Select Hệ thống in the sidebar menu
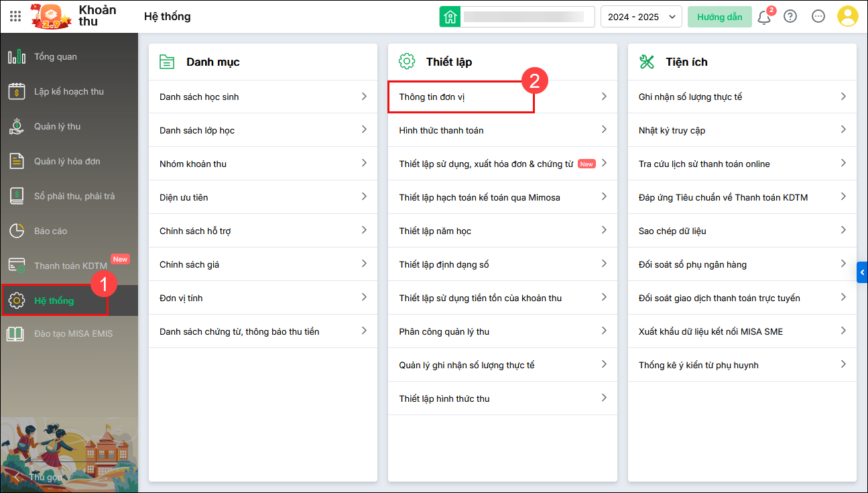868x493 pixels. click(x=54, y=301)
